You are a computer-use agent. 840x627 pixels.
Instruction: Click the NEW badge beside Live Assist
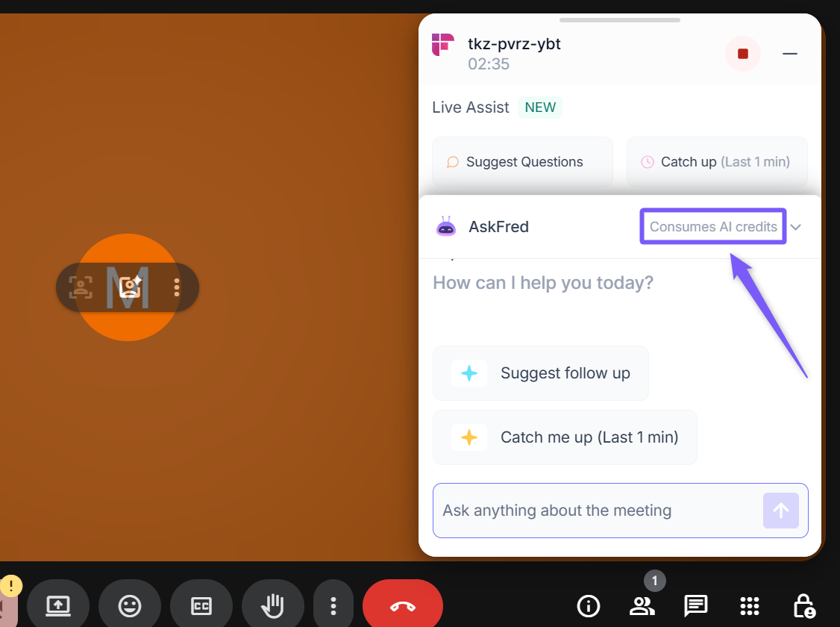(540, 107)
